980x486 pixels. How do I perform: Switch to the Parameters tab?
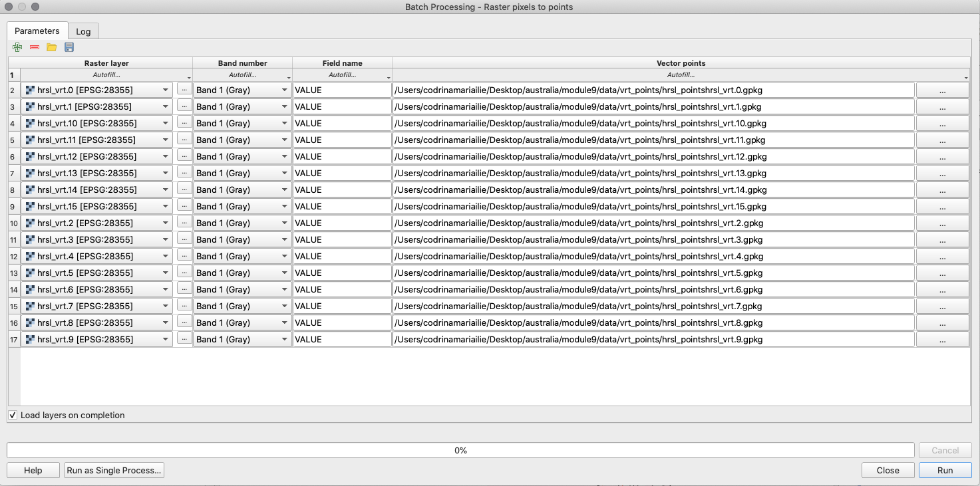point(37,31)
